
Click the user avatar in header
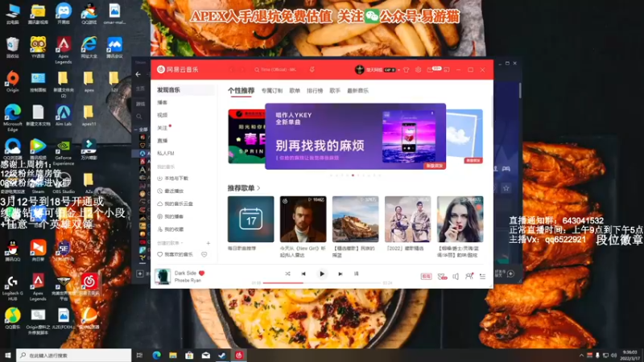tap(359, 70)
